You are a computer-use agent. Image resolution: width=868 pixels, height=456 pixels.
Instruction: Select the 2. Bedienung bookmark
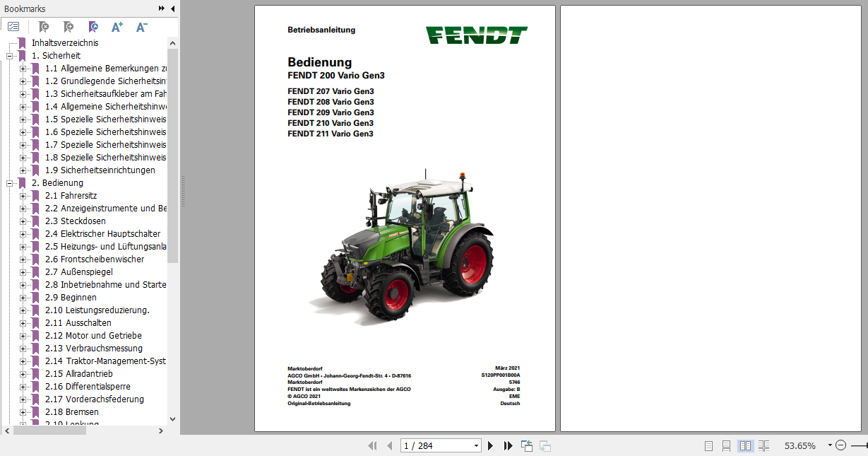pos(57,183)
